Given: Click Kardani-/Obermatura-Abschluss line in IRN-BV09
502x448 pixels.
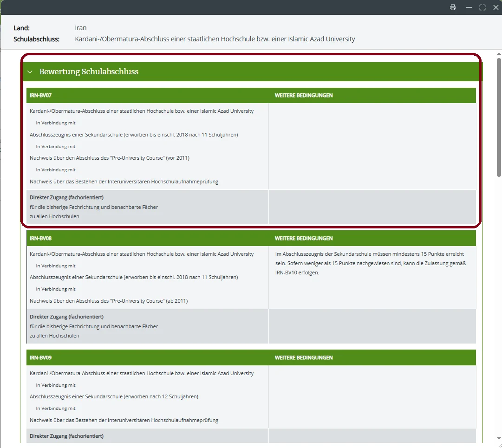Looking at the screenshot, I should [142, 373].
